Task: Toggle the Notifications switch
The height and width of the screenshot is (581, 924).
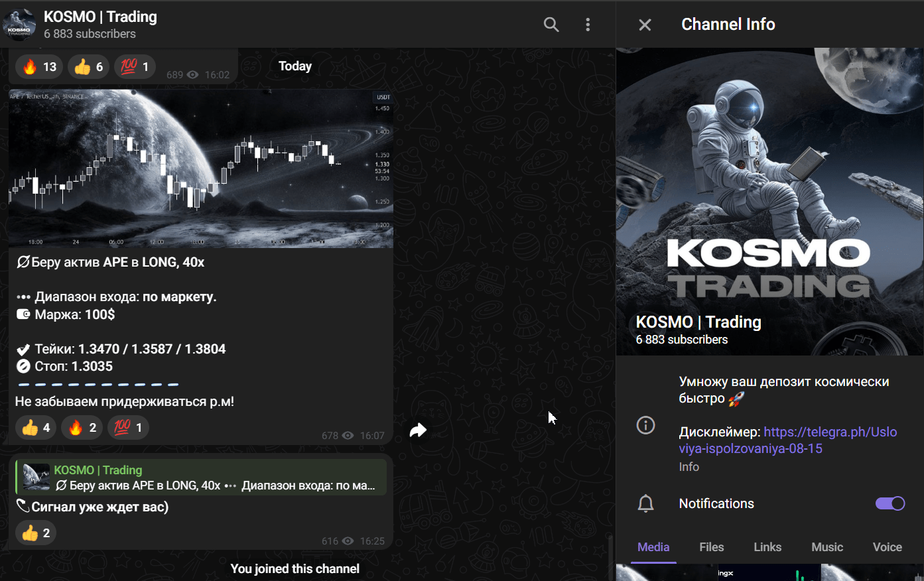Action: pos(890,503)
